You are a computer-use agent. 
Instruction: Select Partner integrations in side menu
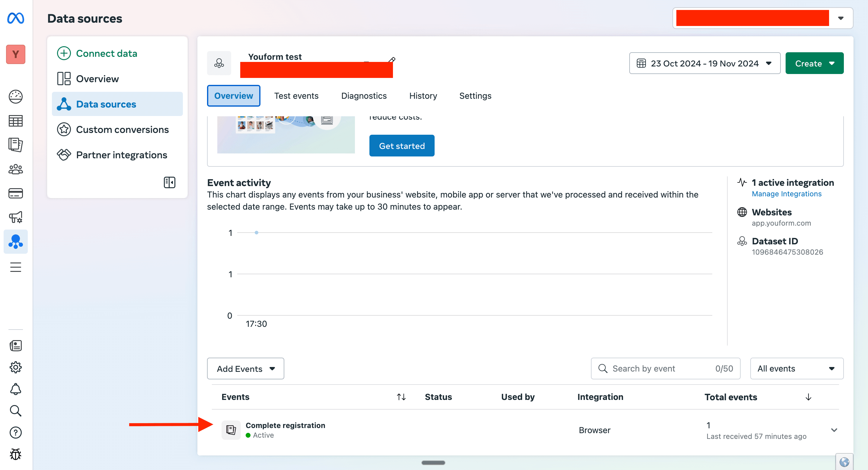[x=117, y=155]
